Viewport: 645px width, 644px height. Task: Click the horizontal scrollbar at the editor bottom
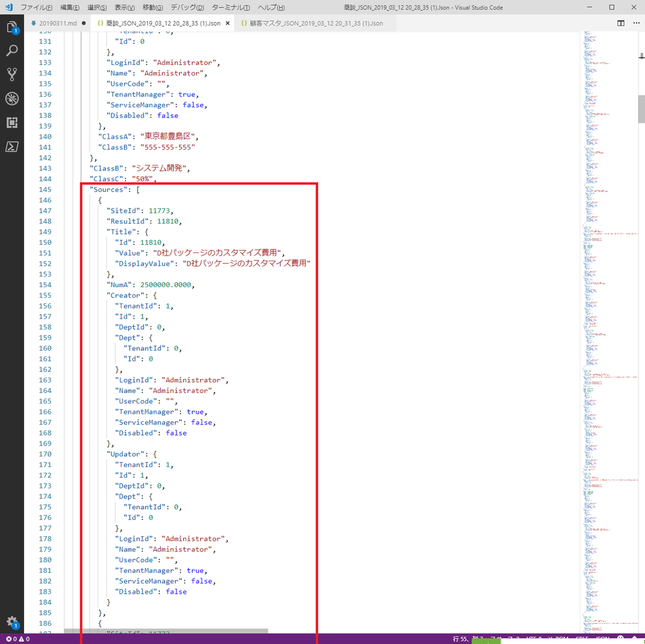click(166, 630)
